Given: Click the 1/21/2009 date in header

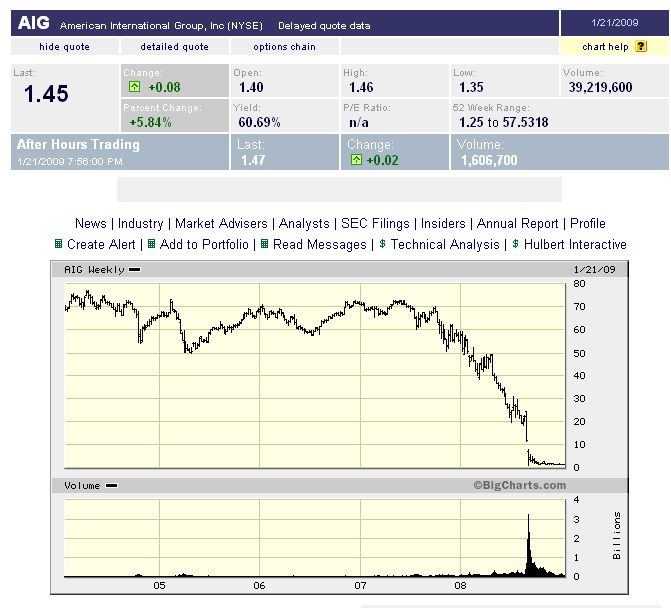Looking at the screenshot, I should click(x=615, y=23).
